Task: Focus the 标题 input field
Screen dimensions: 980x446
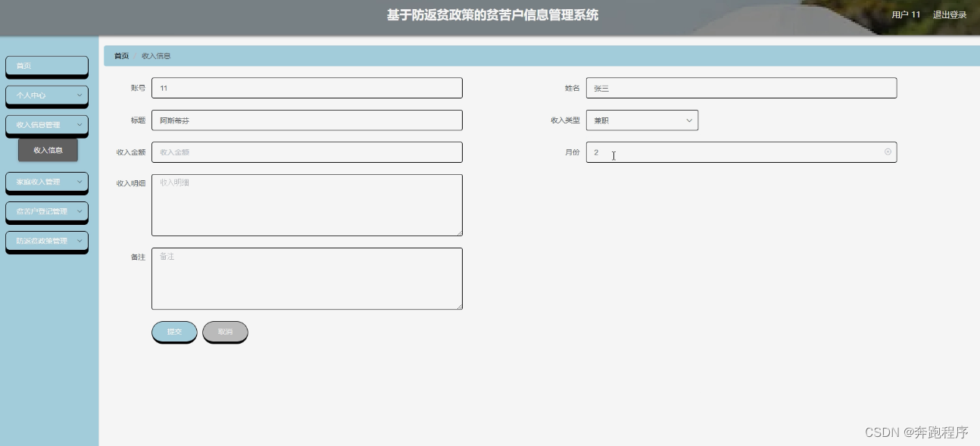Action: tap(307, 120)
